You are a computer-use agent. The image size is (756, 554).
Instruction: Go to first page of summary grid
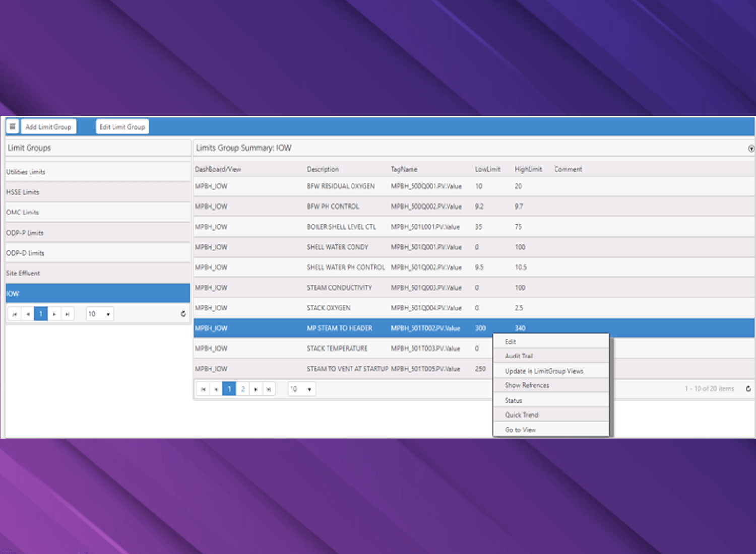pos(203,389)
